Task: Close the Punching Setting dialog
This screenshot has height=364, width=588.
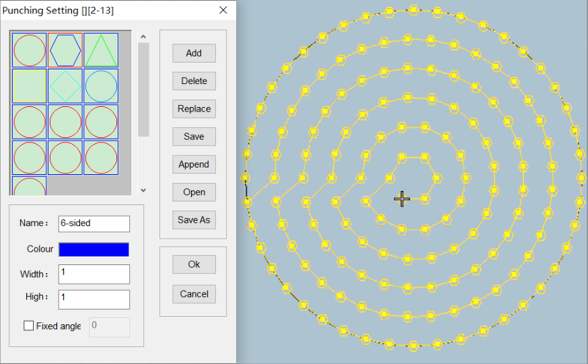Action: pyautogui.click(x=223, y=10)
